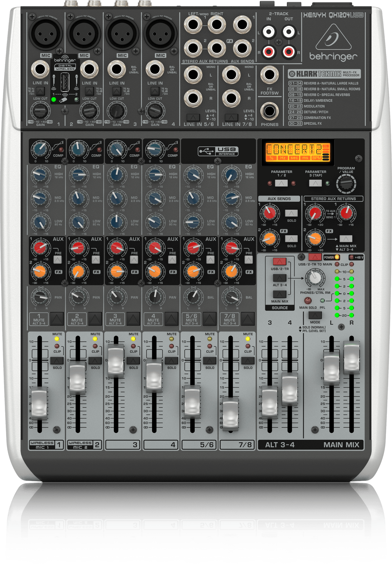Image resolution: width=392 pixels, height=573 pixels.
Task: Click the channel 4 COMP knob
Action: [155, 149]
